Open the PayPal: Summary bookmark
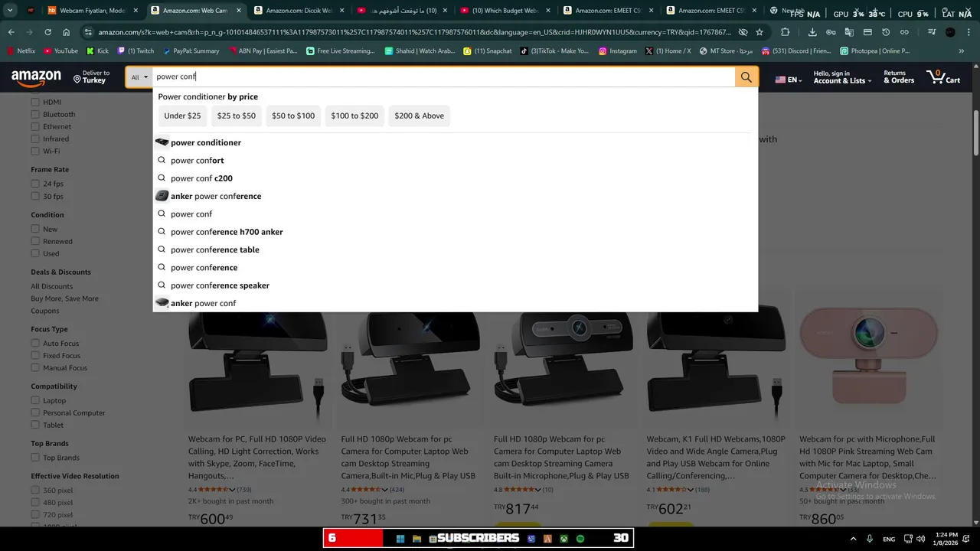Screen dimensions: 980x551 [x=191, y=51]
